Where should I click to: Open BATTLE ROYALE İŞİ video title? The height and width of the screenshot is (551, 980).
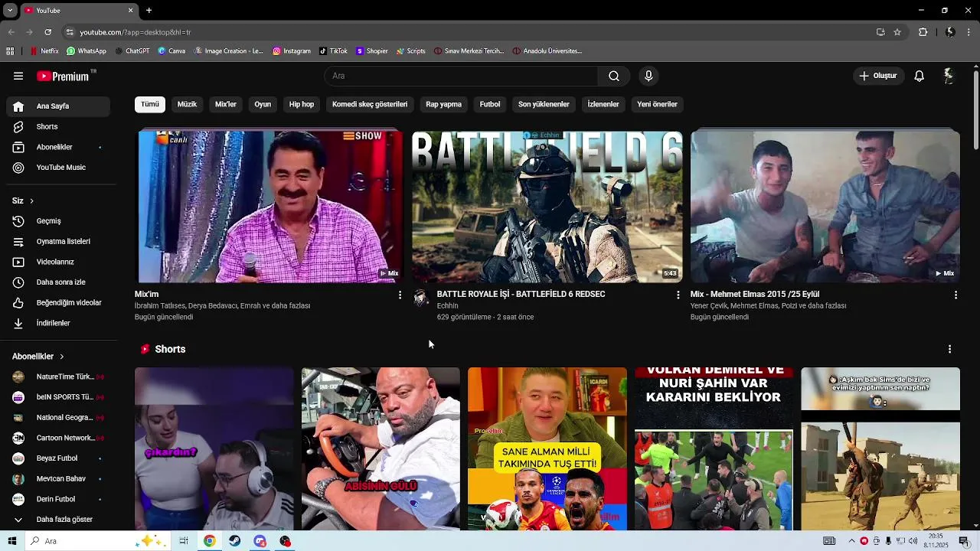(521, 295)
